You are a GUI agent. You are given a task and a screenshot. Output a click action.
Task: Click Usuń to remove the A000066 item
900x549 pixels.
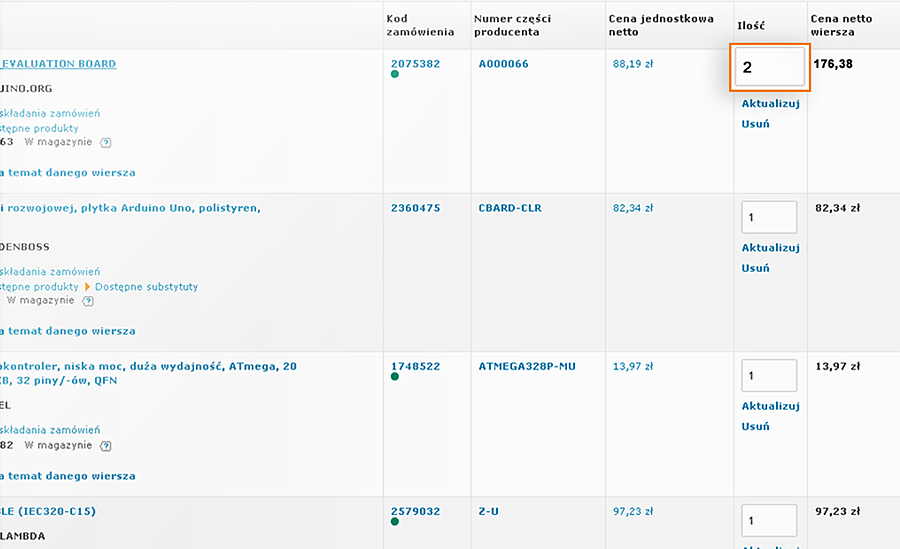pos(755,124)
